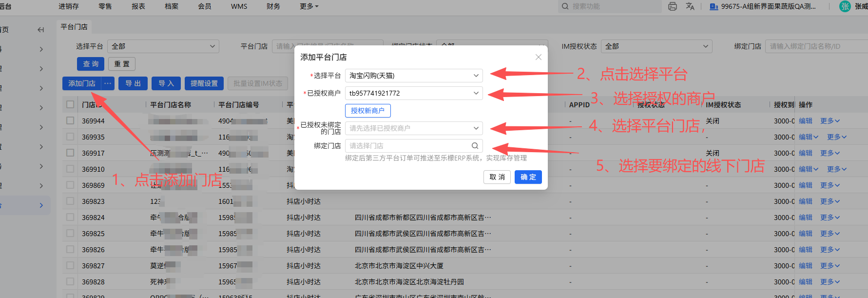The width and height of the screenshot is (868, 298).
Task: Click 编辑 link for row 369827
Action: [806, 266]
